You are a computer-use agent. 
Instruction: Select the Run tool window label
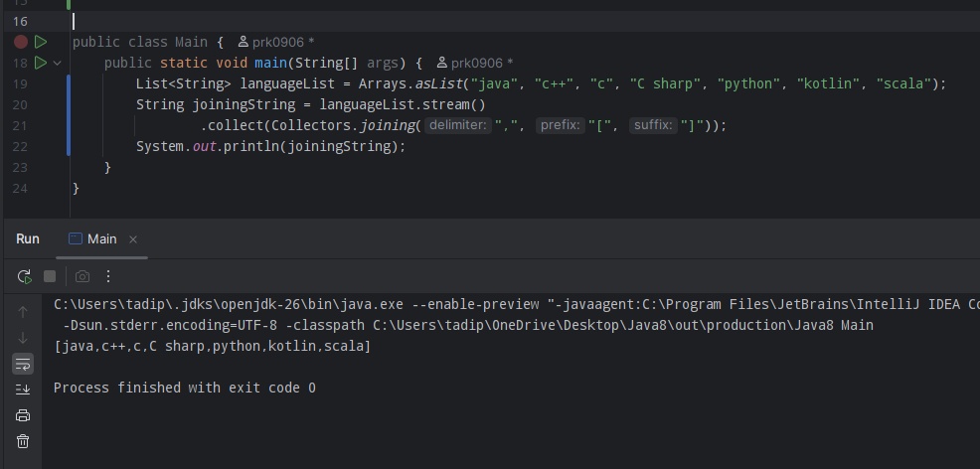point(28,238)
